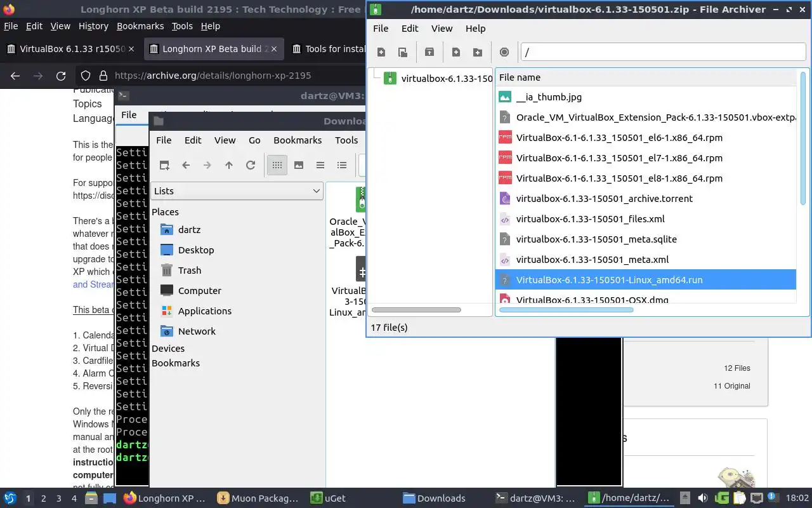Switch to thumbnail view in Downloads file manager
812x508 pixels.
pos(299,165)
